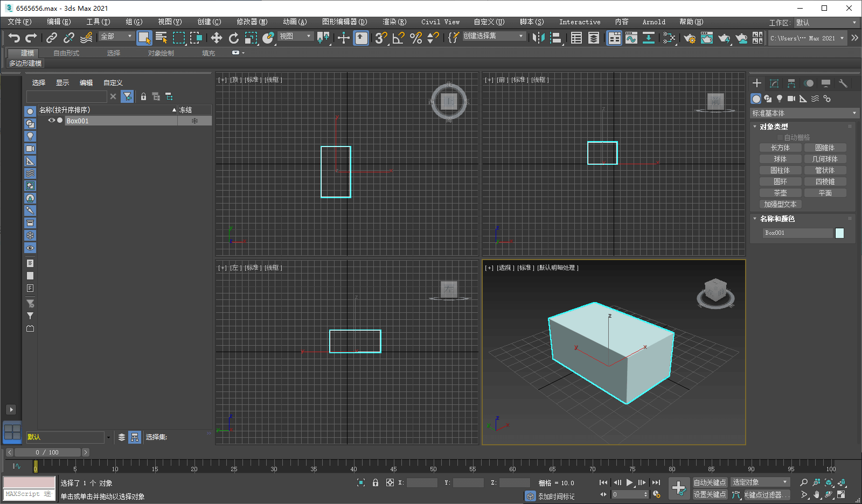Click the Mirror tool icon
862x504 pixels.
click(x=538, y=38)
